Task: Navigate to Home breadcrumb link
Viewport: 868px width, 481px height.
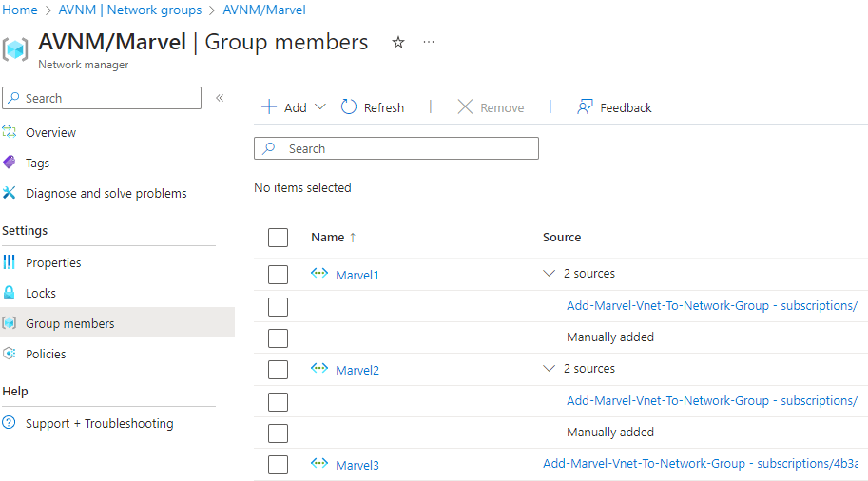Action: click(x=20, y=10)
